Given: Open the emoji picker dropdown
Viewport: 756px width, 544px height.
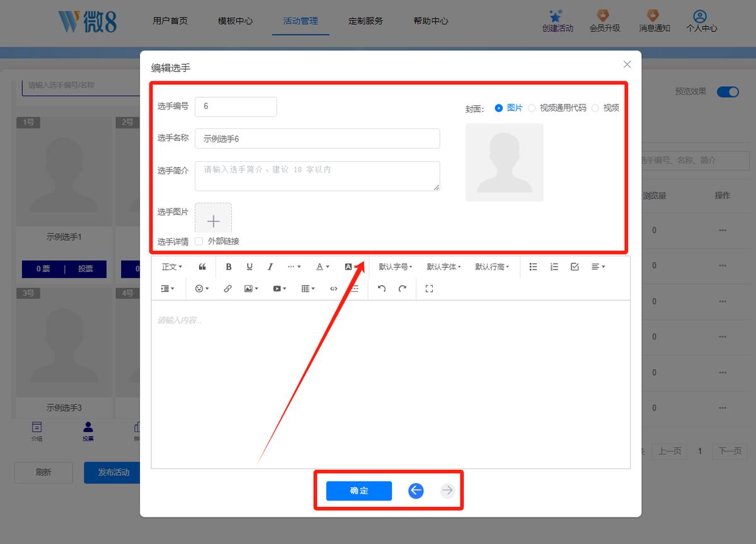Looking at the screenshot, I should (202, 288).
